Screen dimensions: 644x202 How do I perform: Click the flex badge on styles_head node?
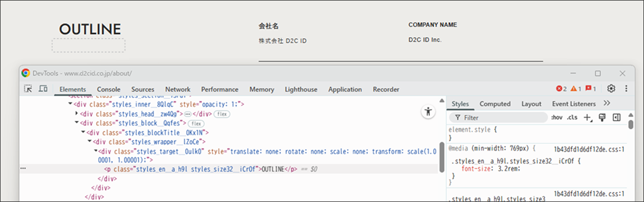222,114
